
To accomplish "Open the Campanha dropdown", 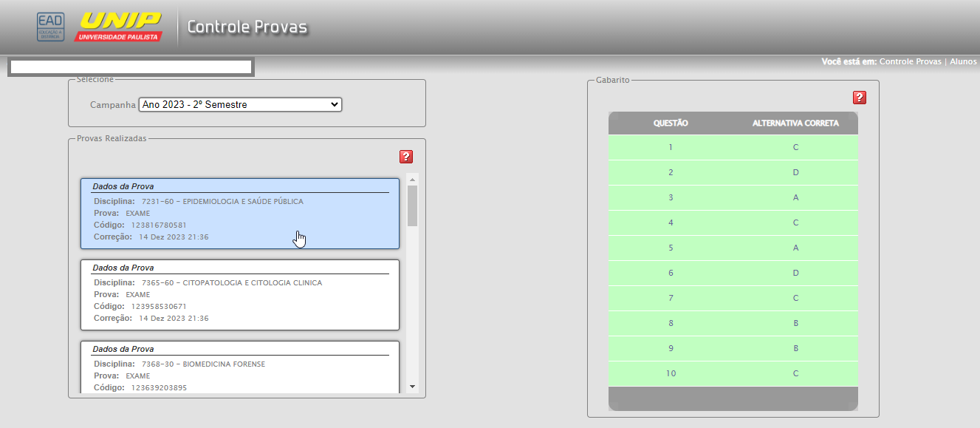I will tap(240, 105).
